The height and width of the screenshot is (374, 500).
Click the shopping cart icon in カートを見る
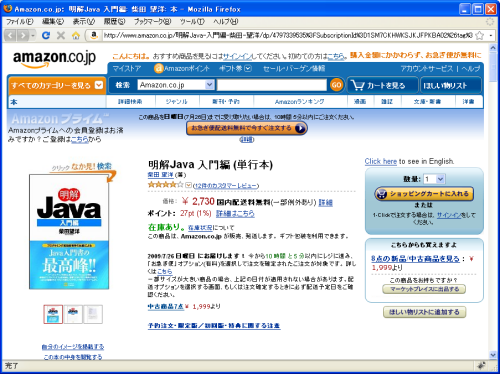tap(358, 85)
